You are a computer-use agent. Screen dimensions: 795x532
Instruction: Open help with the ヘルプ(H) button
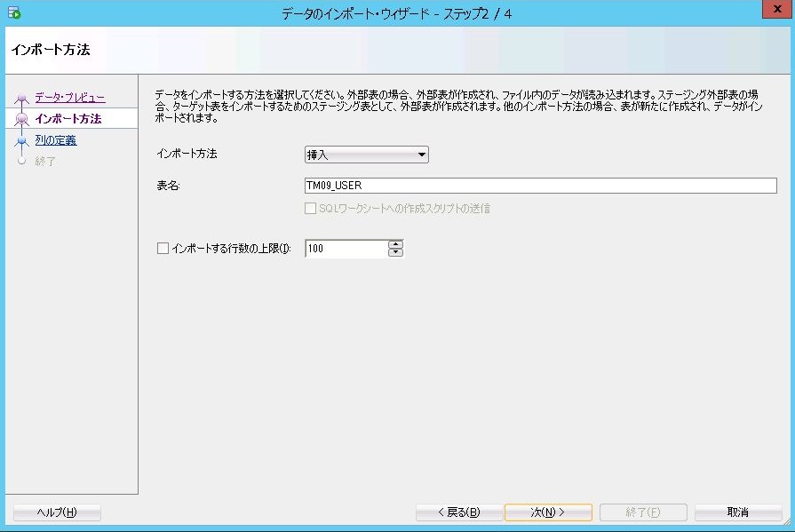pyautogui.click(x=57, y=512)
